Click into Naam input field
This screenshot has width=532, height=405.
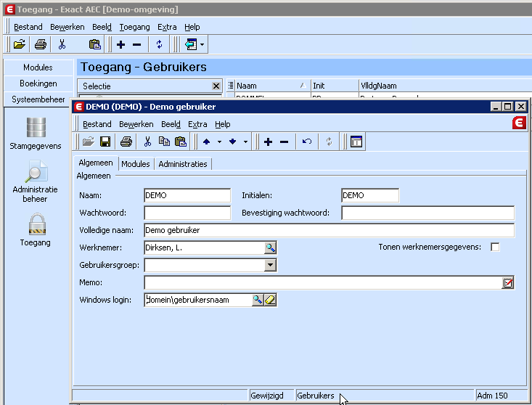(187, 195)
